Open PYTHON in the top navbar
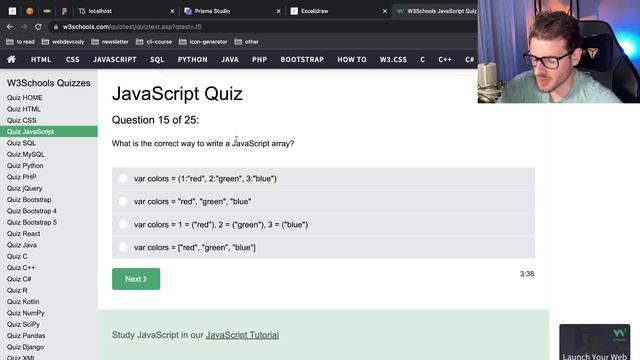The width and height of the screenshot is (640, 360). pyautogui.click(x=193, y=60)
